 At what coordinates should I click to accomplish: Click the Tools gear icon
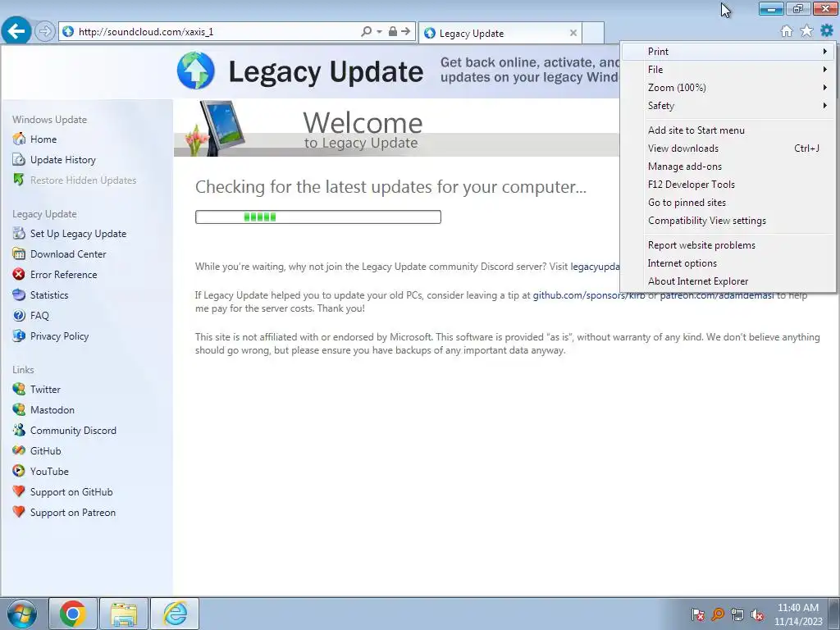(x=827, y=31)
